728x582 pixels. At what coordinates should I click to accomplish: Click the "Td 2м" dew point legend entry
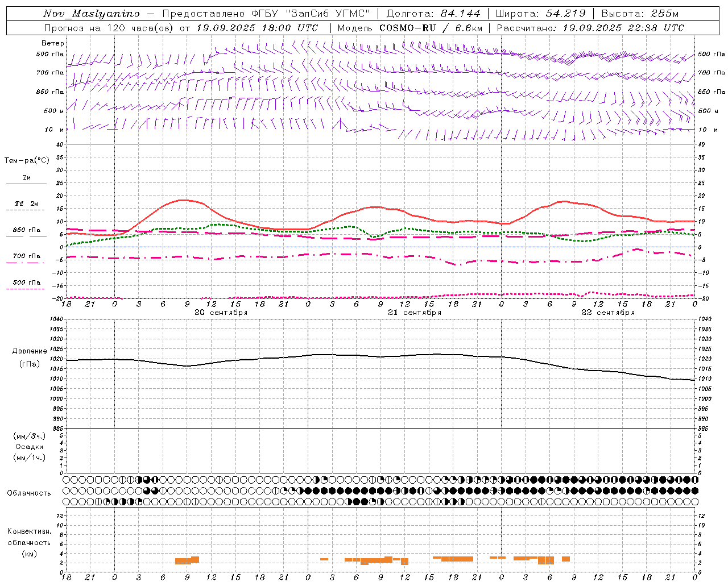point(27,203)
